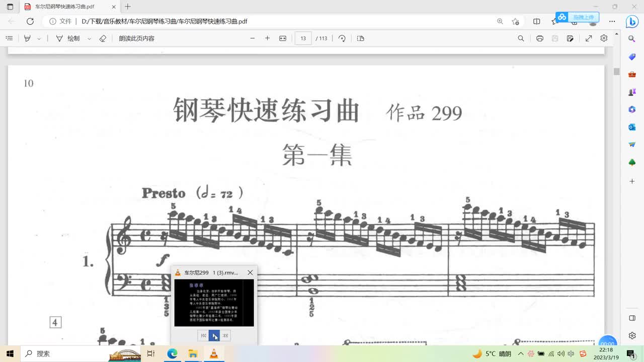The width and height of the screenshot is (644, 362).
Task: Toggle fit to width in PDF toolbar
Action: click(283, 38)
